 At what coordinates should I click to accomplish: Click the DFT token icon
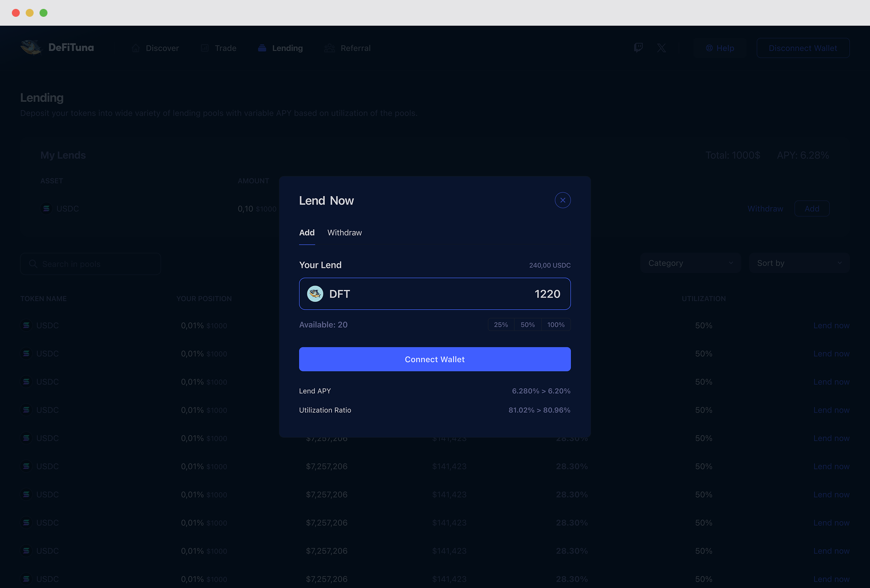click(x=315, y=294)
